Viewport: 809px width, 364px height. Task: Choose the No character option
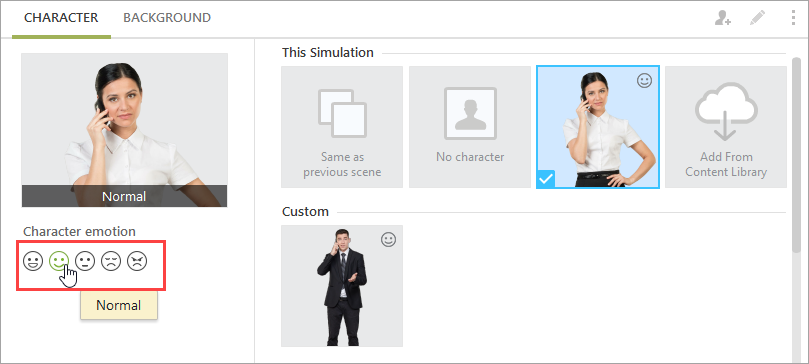pyautogui.click(x=470, y=127)
